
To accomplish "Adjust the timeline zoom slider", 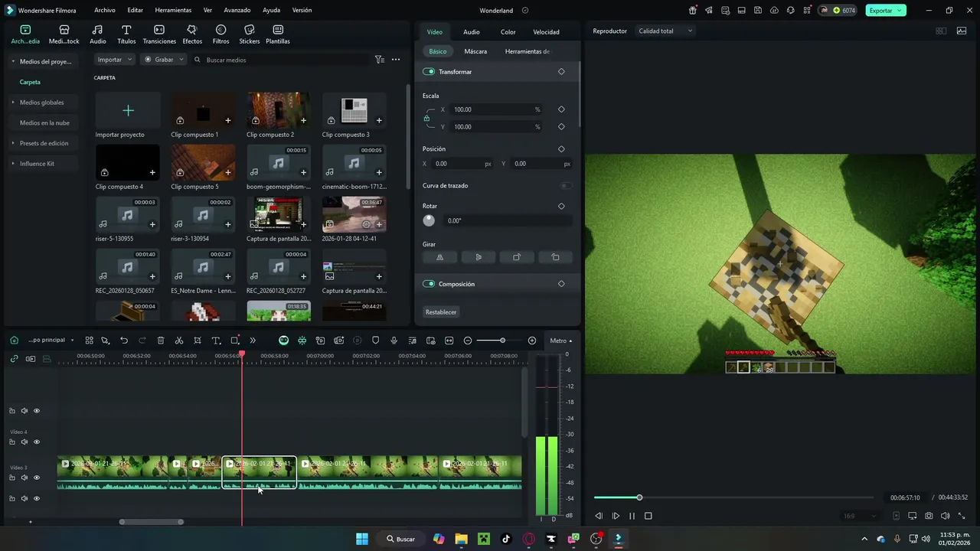I will (502, 341).
